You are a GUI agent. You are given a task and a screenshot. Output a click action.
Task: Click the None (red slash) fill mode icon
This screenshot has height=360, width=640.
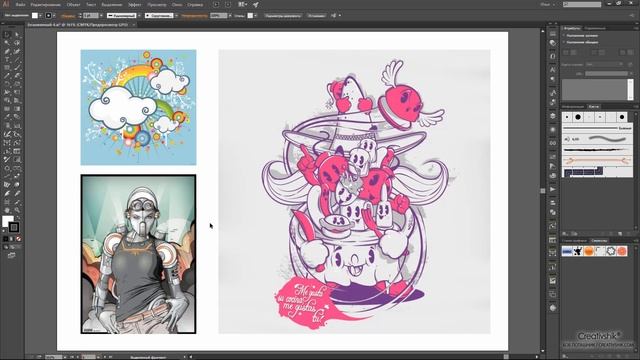point(18,239)
